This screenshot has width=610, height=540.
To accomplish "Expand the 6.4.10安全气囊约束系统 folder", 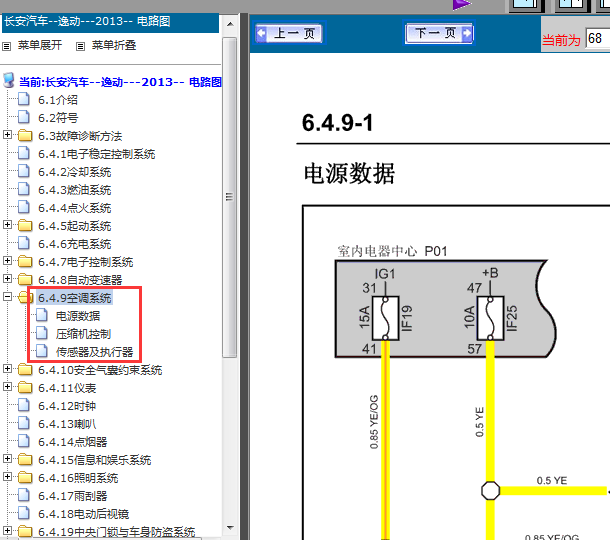I will tap(7, 368).
